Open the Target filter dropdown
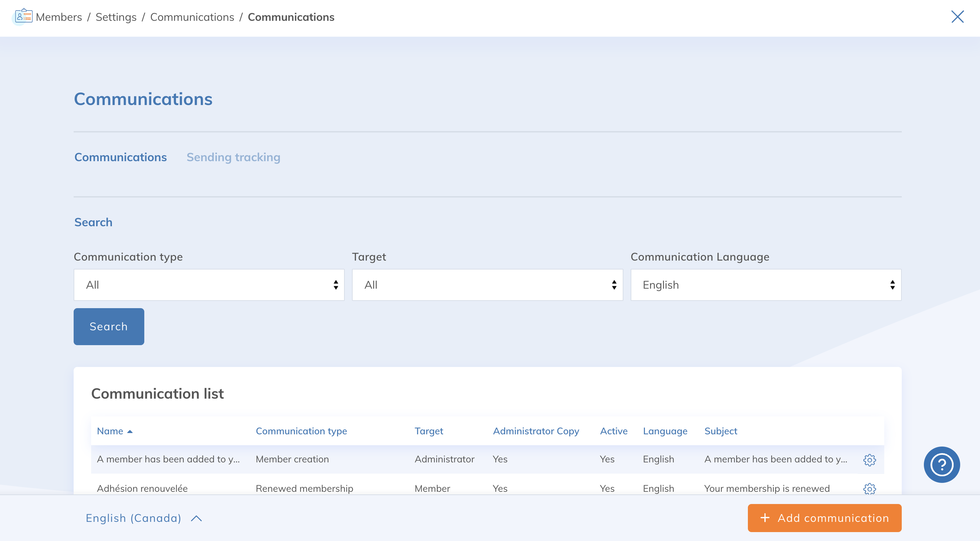980x541 pixels. click(487, 285)
